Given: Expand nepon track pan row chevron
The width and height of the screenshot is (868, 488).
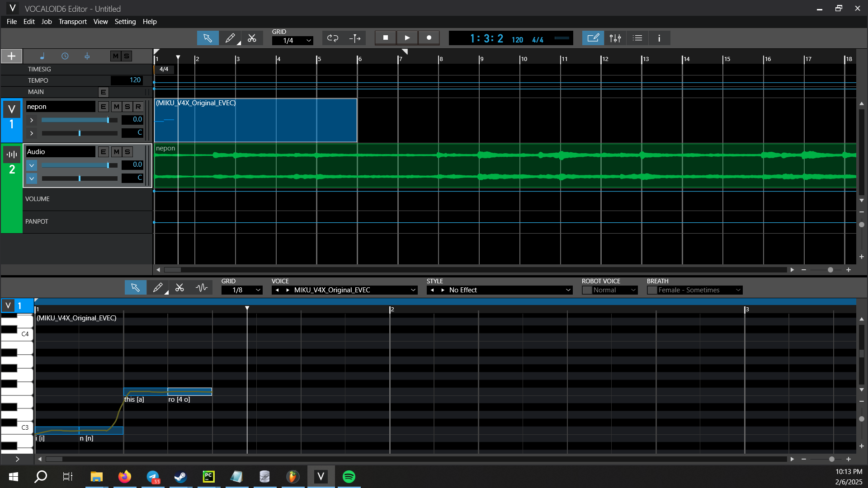Looking at the screenshot, I should 32,133.
